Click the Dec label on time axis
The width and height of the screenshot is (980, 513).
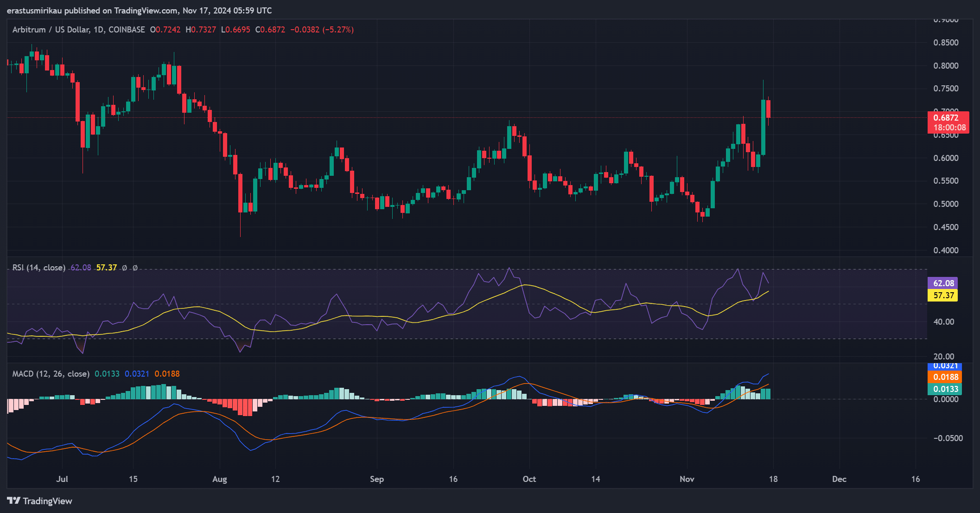[839, 479]
